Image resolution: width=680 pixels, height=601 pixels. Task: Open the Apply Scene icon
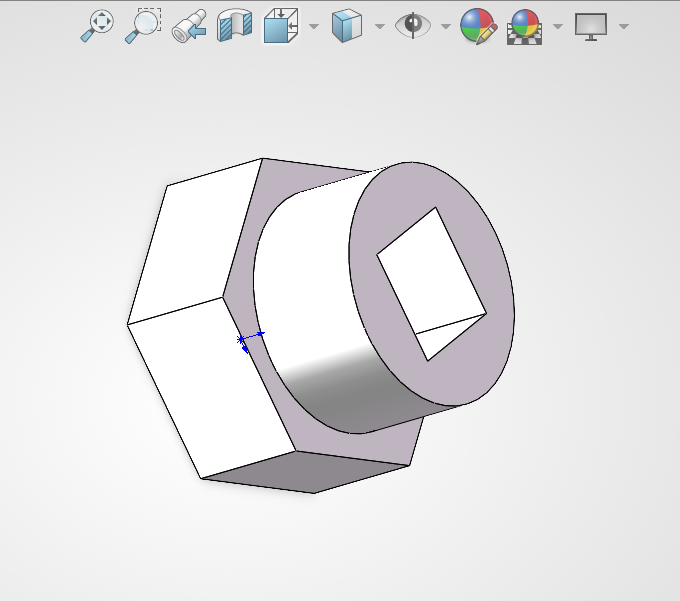click(525, 27)
